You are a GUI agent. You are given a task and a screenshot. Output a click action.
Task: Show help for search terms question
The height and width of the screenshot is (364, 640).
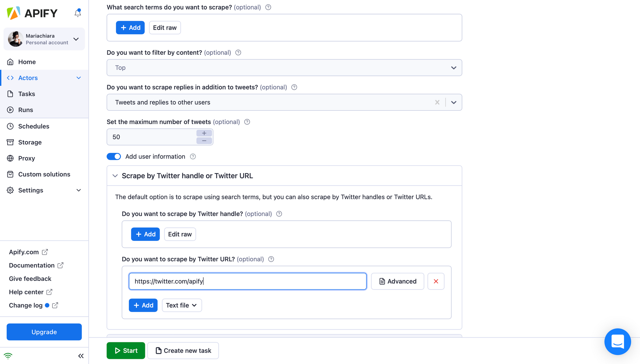[268, 7]
